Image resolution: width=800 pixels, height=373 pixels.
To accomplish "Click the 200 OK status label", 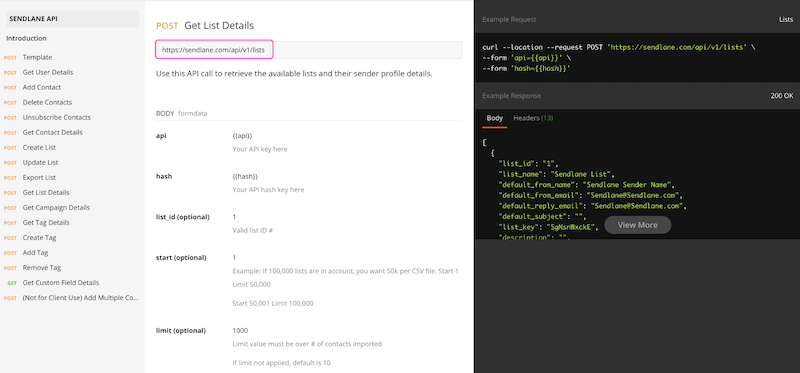I will click(x=782, y=96).
